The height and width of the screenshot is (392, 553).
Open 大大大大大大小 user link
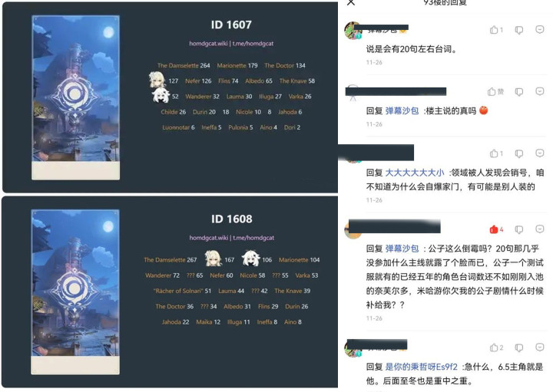coord(415,173)
